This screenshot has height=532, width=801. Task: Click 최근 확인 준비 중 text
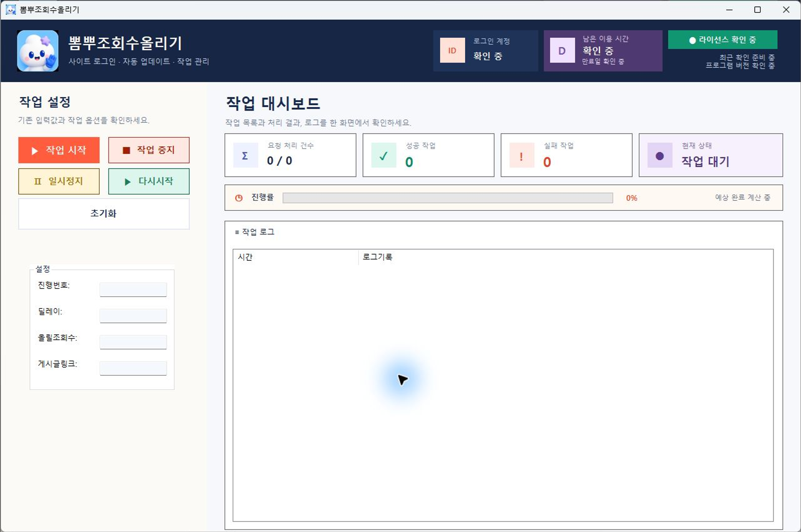[747, 58]
